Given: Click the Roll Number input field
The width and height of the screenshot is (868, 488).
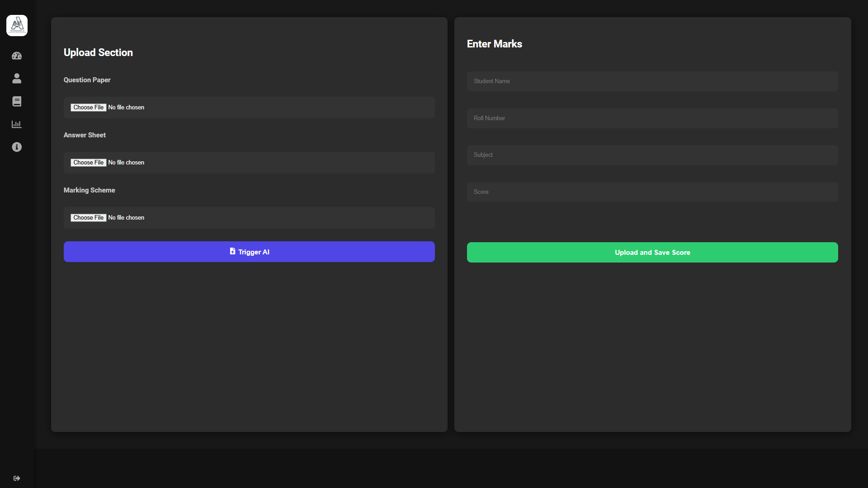Looking at the screenshot, I should (652, 118).
